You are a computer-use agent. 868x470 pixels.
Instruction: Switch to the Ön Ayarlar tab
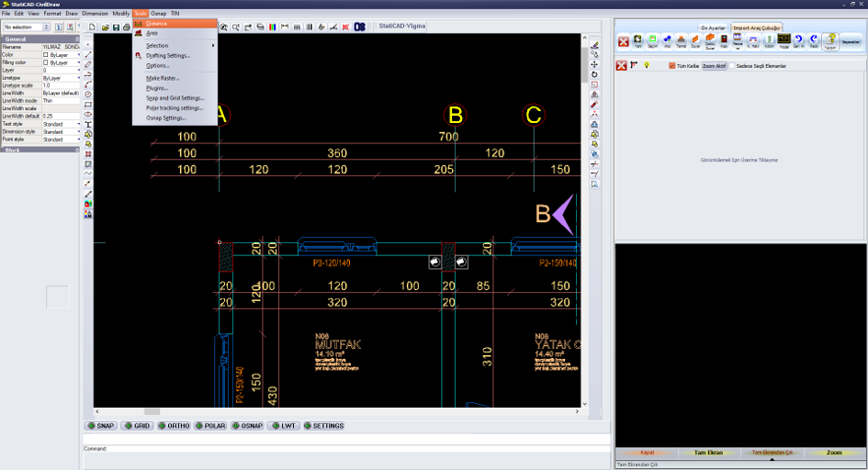click(x=713, y=28)
